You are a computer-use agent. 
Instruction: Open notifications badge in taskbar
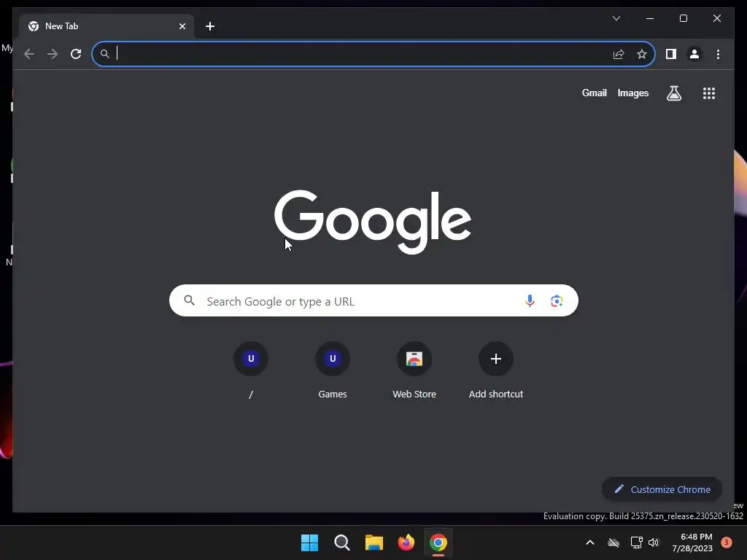726,542
